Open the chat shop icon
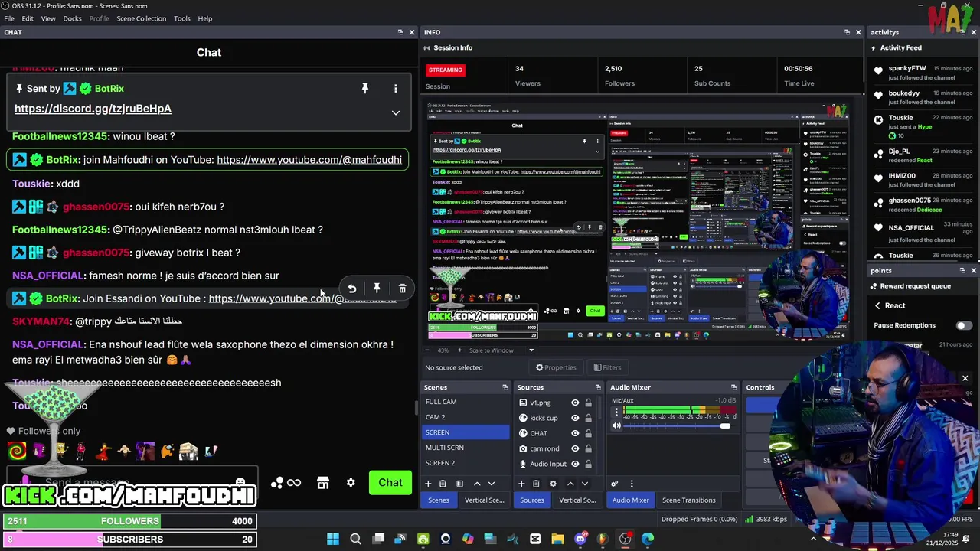 [x=323, y=483]
